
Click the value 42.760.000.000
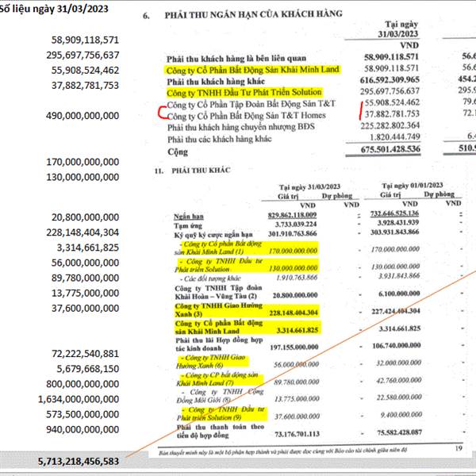click(399, 380)
